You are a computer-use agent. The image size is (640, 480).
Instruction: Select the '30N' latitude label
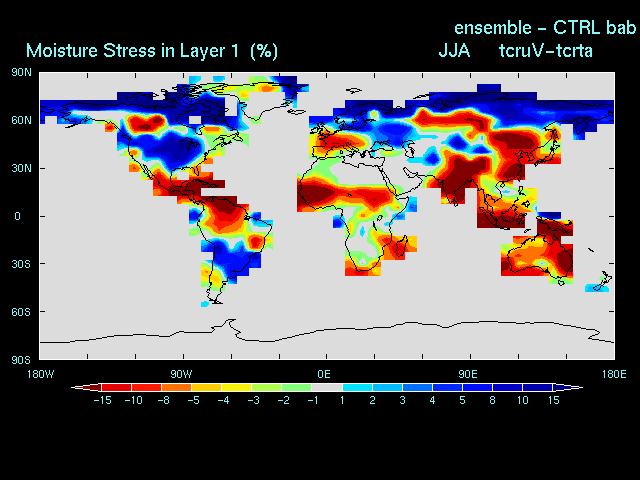point(21,168)
